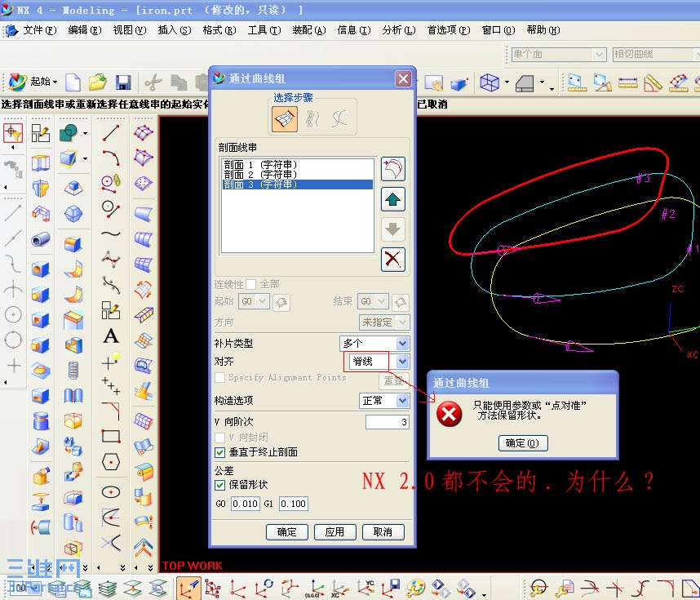700x600 pixels.
Task: Click the Open folder icon in toolbar
Action: click(x=97, y=82)
